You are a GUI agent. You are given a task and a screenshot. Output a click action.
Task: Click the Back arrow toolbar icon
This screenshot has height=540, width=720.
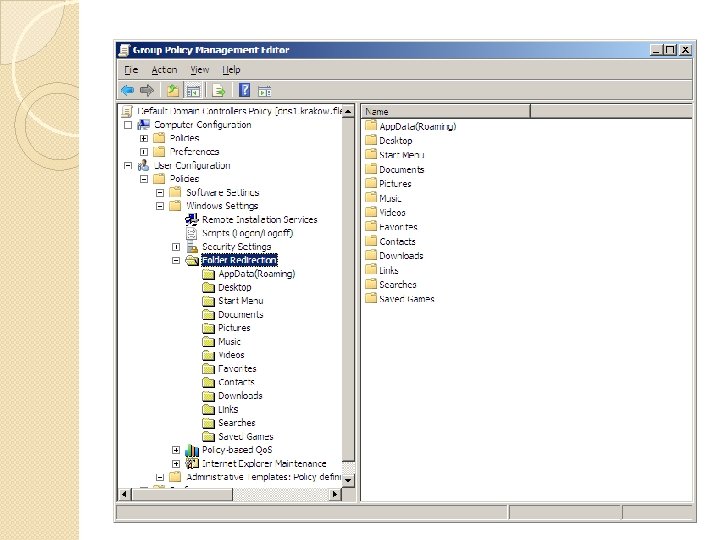(x=127, y=90)
